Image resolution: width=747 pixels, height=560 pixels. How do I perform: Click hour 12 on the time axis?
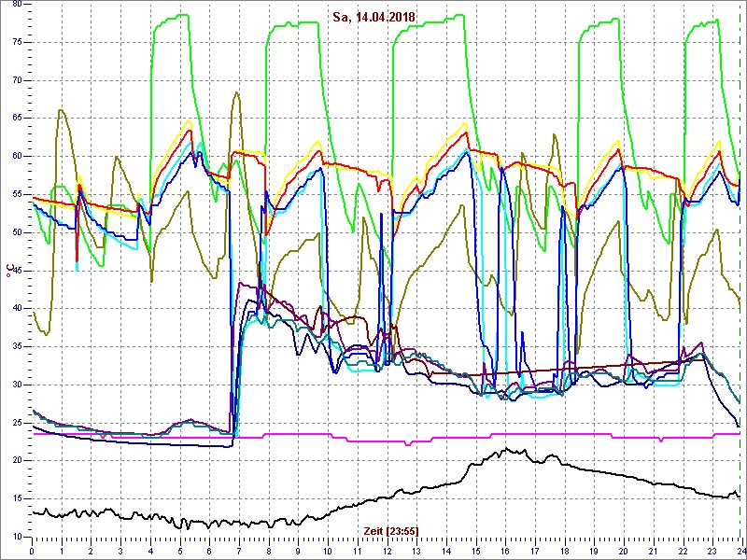387,551
